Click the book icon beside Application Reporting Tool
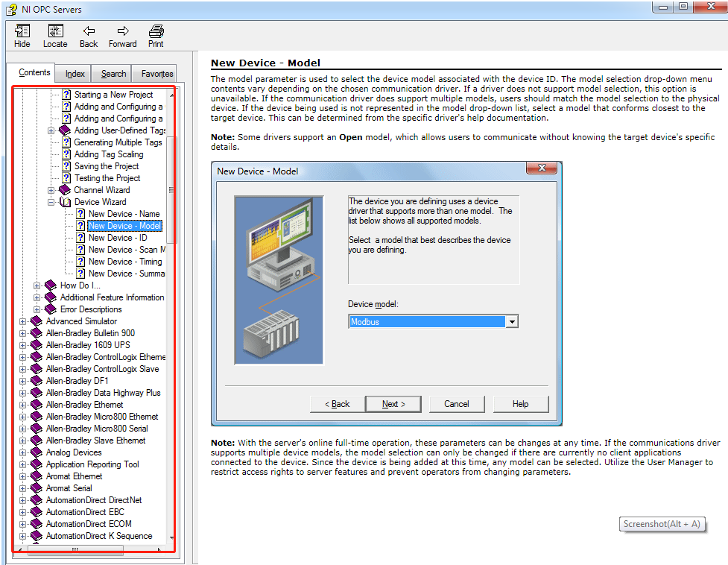Viewport: 728px width, 565px height. click(x=37, y=464)
